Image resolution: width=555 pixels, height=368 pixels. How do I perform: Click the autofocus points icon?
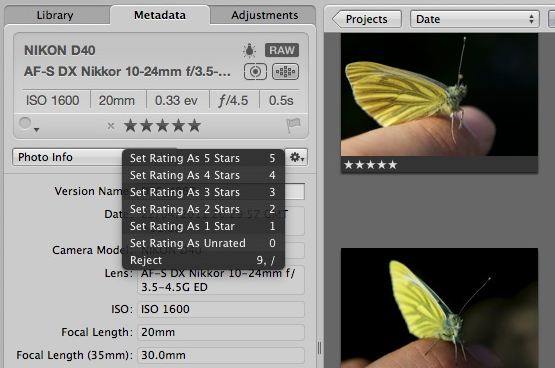tap(285, 72)
